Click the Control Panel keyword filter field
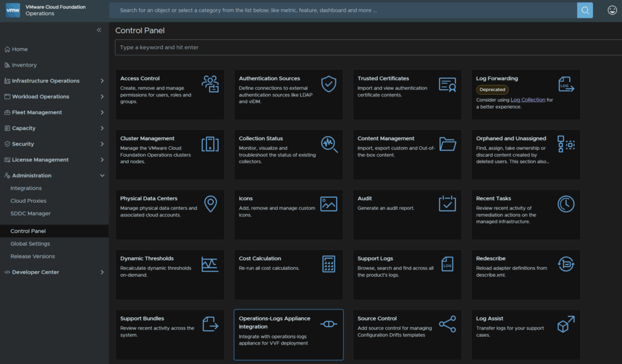Screen dimensions: 622x364 pyautogui.click(x=368, y=47)
